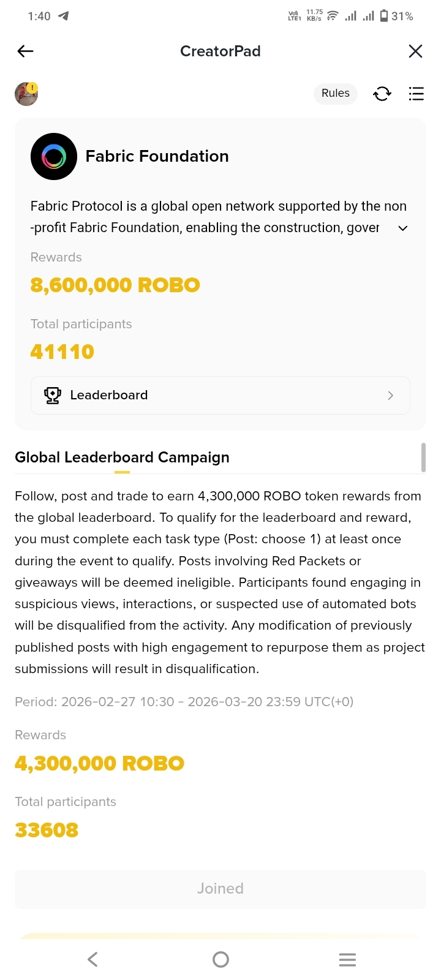Viewport: 441px width, 980px height.
Task: Open Leaderboard via right chevron arrow
Action: pos(391,396)
